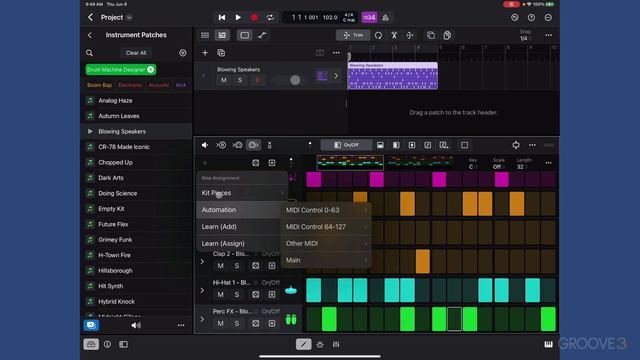Image resolution: width=640 pixels, height=360 pixels.
Task: Solo the Blowing Speakers track
Action: [240, 80]
